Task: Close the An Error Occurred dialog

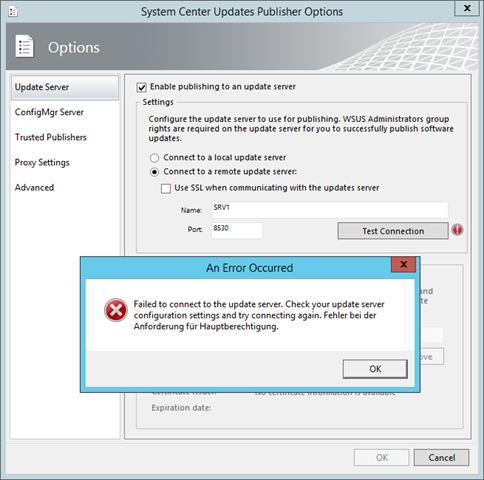Action: point(403,265)
